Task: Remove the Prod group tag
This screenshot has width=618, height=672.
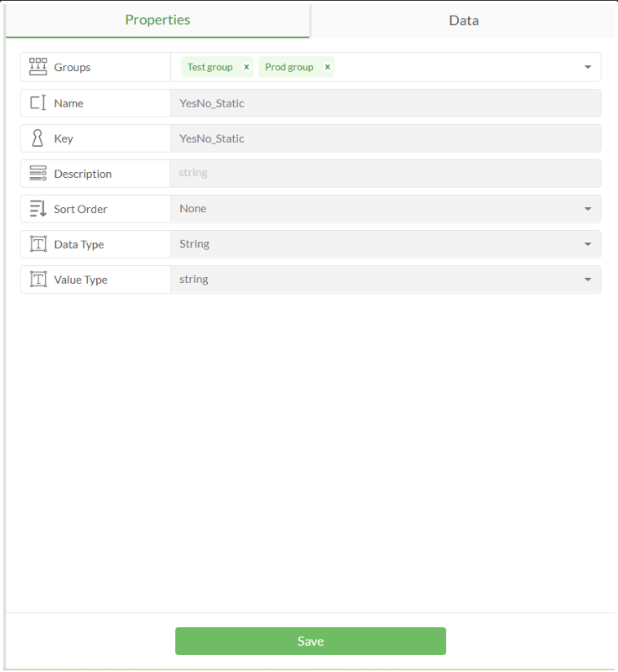Action: coord(327,67)
